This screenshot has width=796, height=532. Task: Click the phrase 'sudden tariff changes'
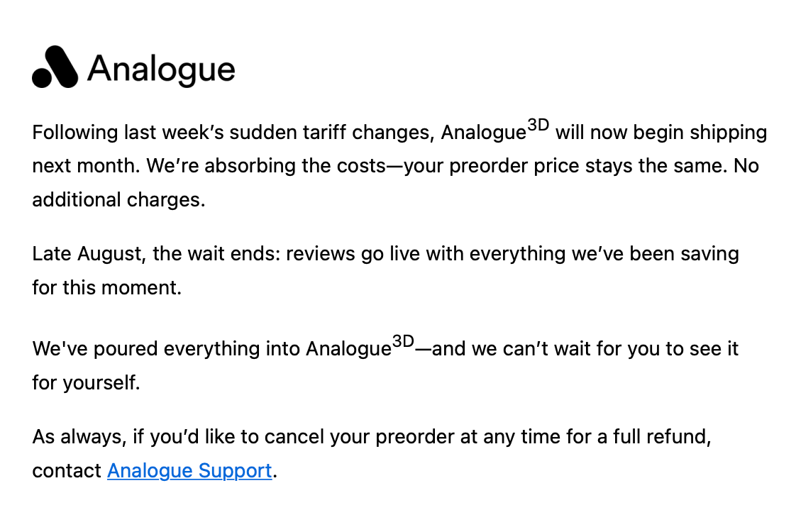(x=331, y=133)
